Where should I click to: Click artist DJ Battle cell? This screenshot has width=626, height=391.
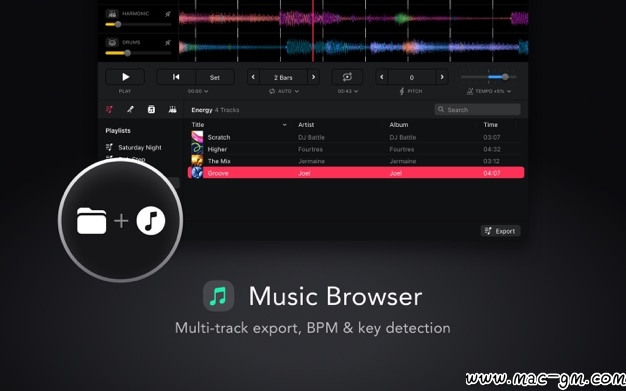point(311,137)
